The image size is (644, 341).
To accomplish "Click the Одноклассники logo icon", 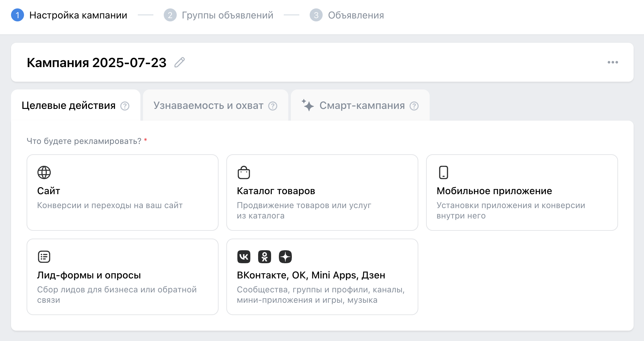I will [x=265, y=257].
